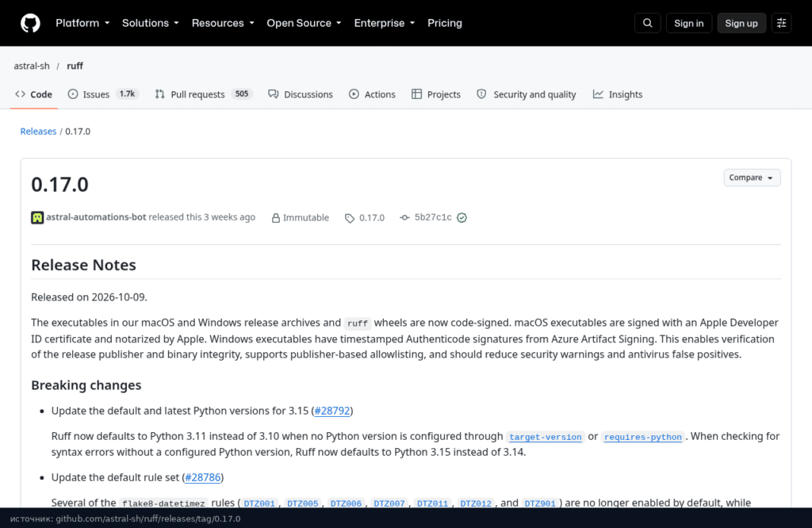Switch to the Insights tab
Image resolution: width=812 pixels, height=528 pixels.
click(x=617, y=94)
